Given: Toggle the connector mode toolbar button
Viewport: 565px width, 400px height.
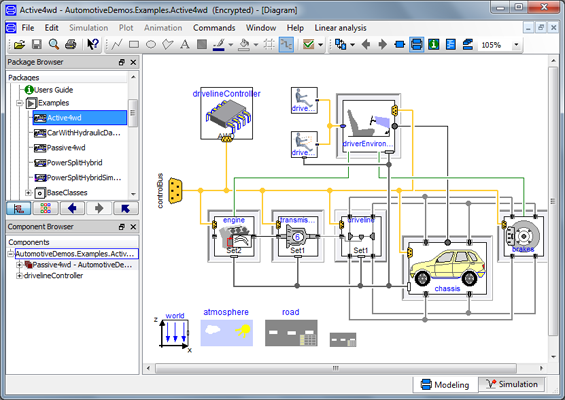Looking at the screenshot, I should pyautogui.click(x=286, y=45).
